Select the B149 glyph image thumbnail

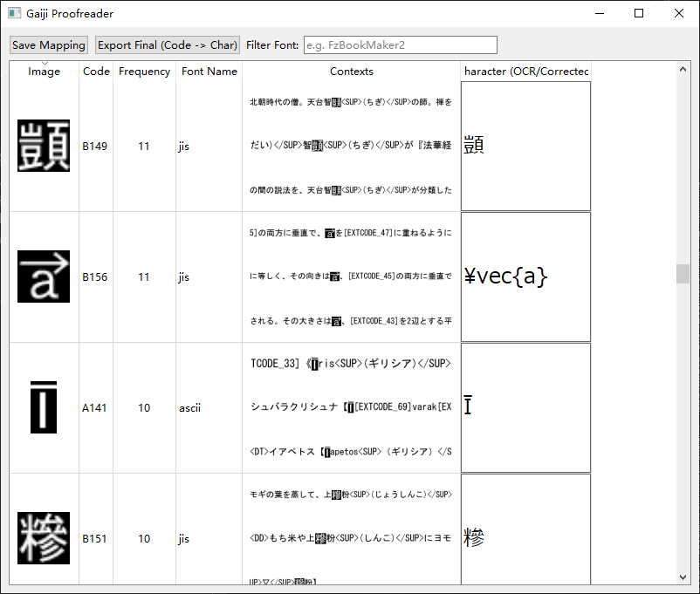click(44, 147)
